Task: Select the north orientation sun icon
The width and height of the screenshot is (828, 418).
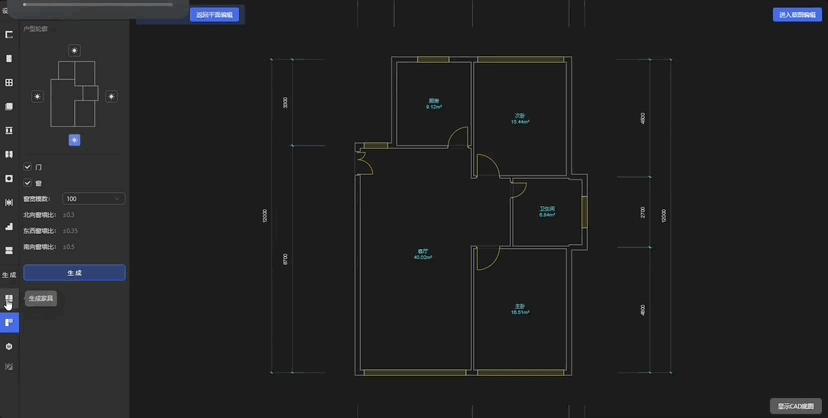Action: pyautogui.click(x=74, y=51)
